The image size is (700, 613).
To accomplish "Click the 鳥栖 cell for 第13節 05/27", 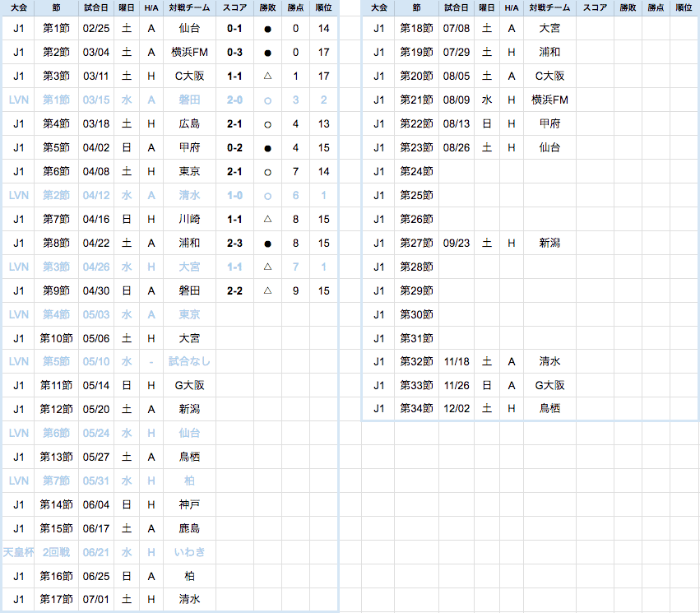I will click(189, 457).
